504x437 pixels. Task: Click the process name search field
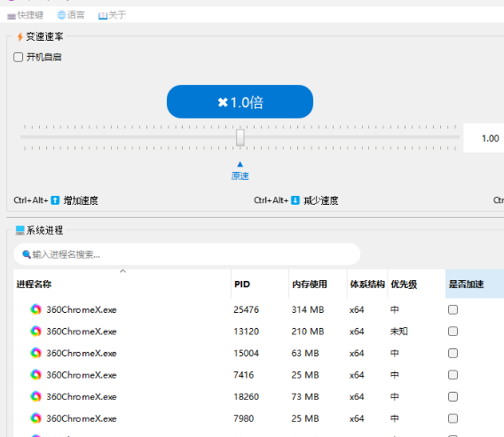(186, 254)
